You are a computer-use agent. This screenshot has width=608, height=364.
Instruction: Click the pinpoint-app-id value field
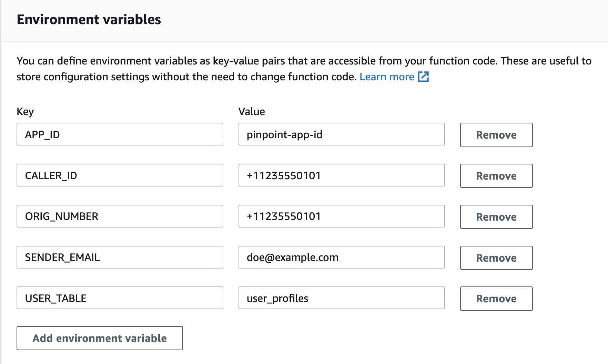(x=341, y=134)
